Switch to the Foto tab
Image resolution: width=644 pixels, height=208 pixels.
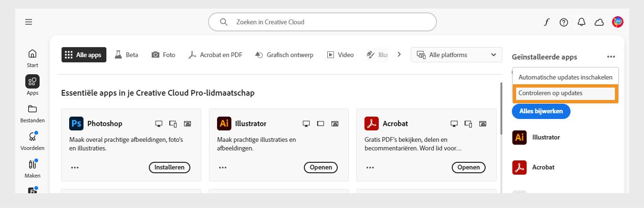(x=163, y=55)
